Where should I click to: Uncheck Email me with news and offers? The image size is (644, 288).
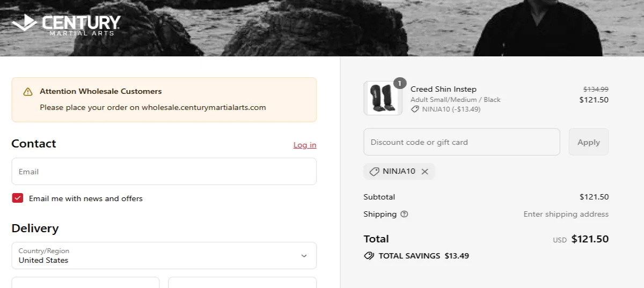tap(18, 198)
